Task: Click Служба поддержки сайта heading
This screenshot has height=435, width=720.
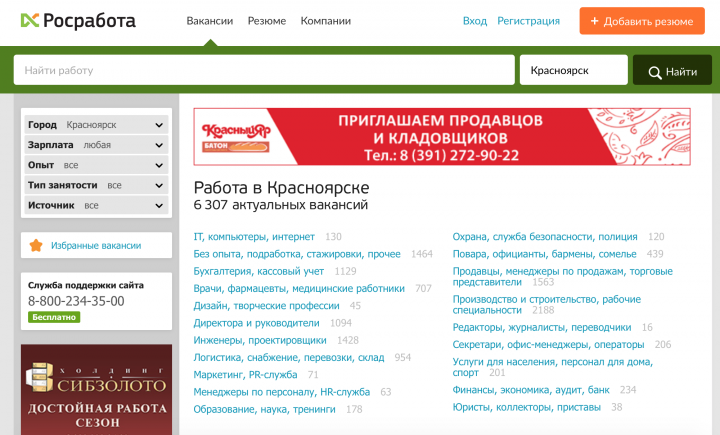Action: [86, 285]
